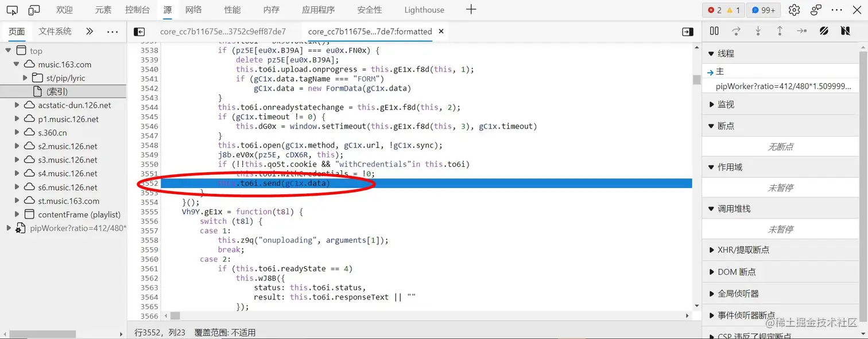Open the 性能 tab

click(232, 10)
